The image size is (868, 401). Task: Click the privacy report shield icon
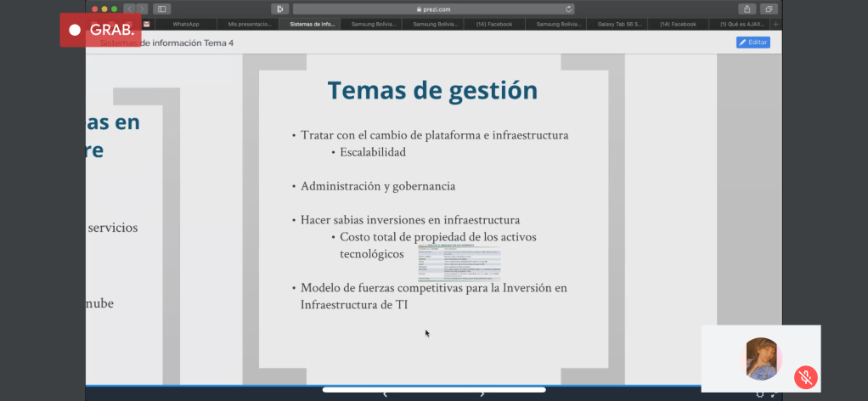pos(279,8)
